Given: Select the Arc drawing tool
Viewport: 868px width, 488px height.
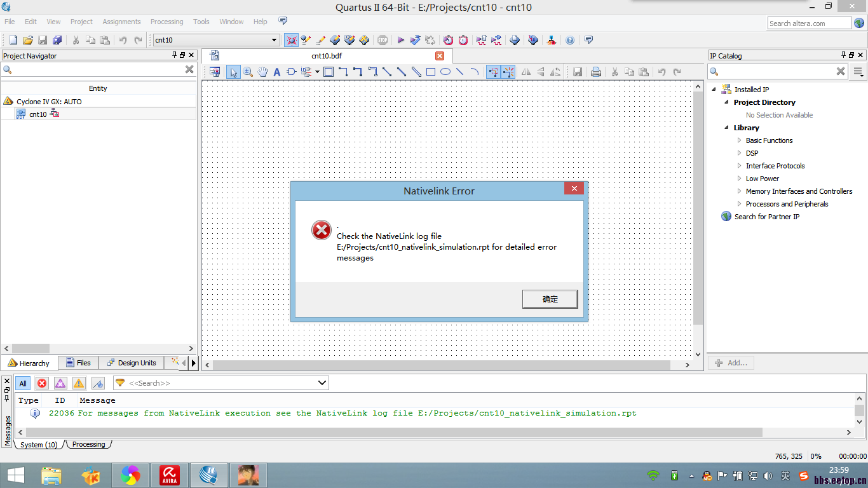Looking at the screenshot, I should (x=474, y=72).
